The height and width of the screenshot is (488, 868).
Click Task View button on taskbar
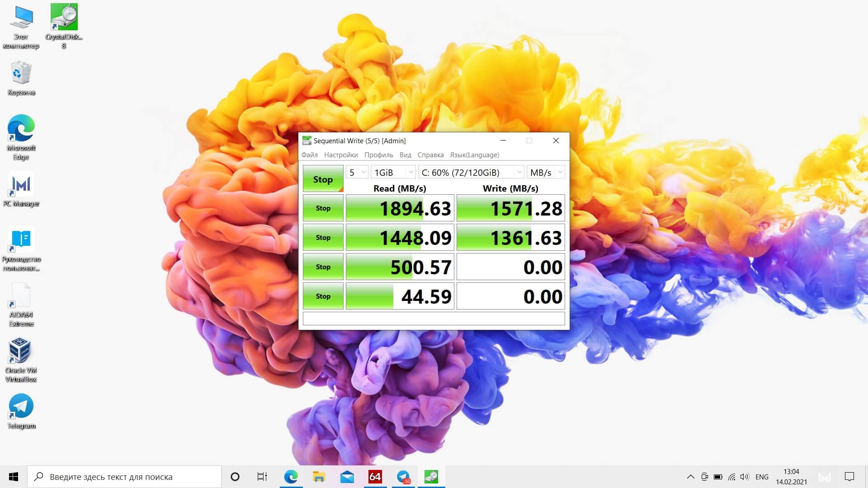[x=262, y=477]
